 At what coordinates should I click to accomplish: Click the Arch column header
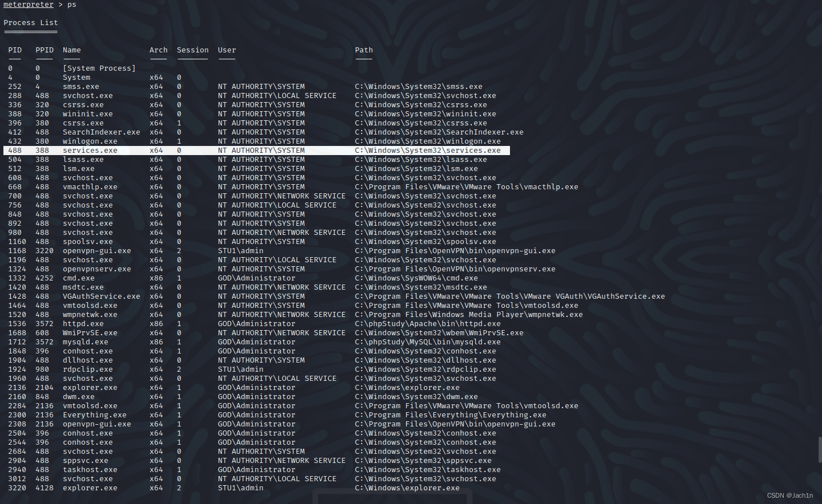pyautogui.click(x=159, y=50)
